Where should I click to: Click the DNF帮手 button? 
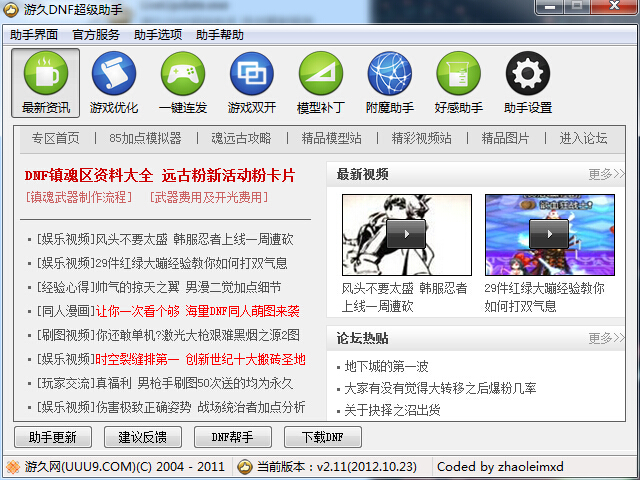233,437
